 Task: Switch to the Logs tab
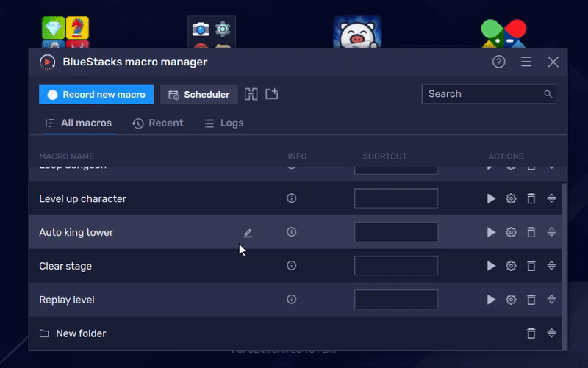pyautogui.click(x=224, y=123)
